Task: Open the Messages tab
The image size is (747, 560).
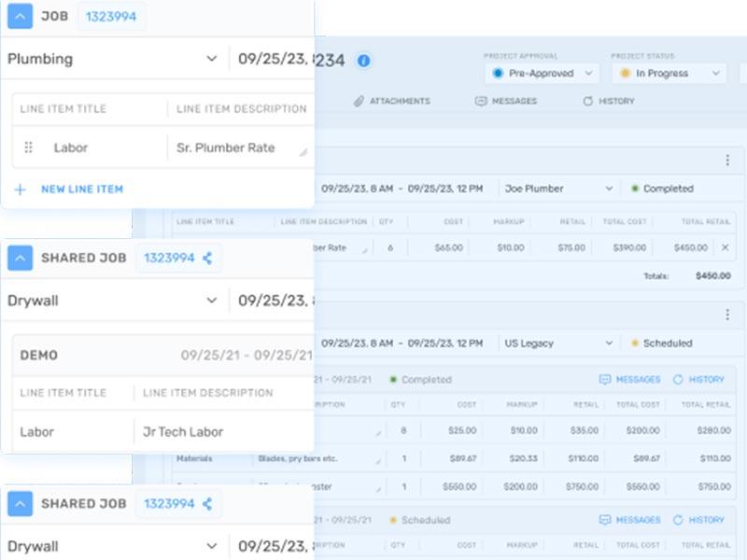Action: [506, 101]
